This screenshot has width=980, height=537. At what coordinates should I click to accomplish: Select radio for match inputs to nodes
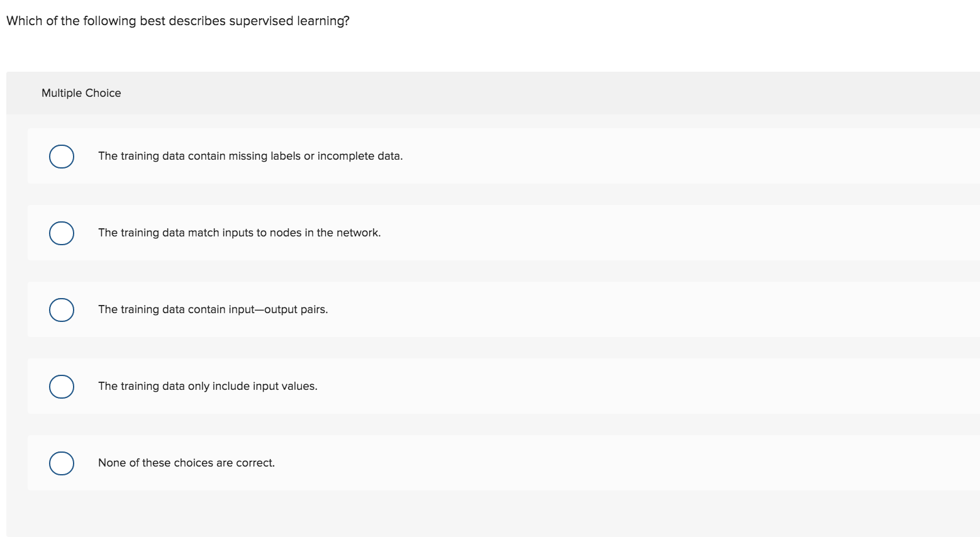[x=62, y=233]
